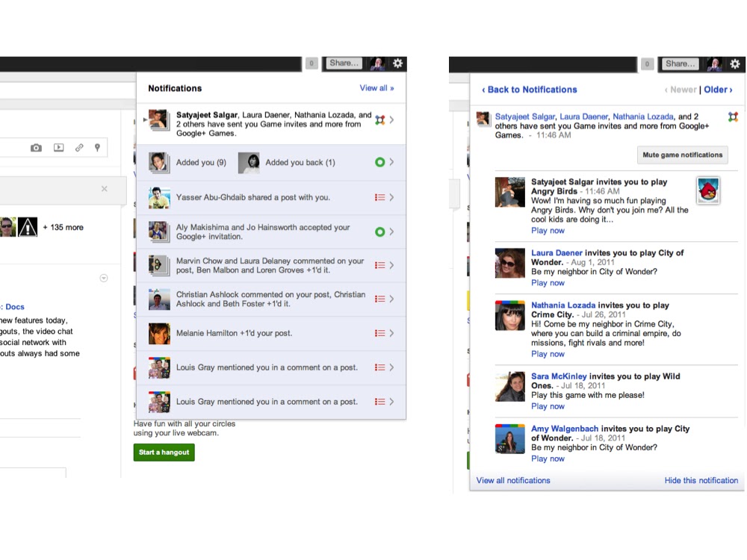
Task: Click green circles icon on Aly Makishima row
Action: click(x=379, y=232)
